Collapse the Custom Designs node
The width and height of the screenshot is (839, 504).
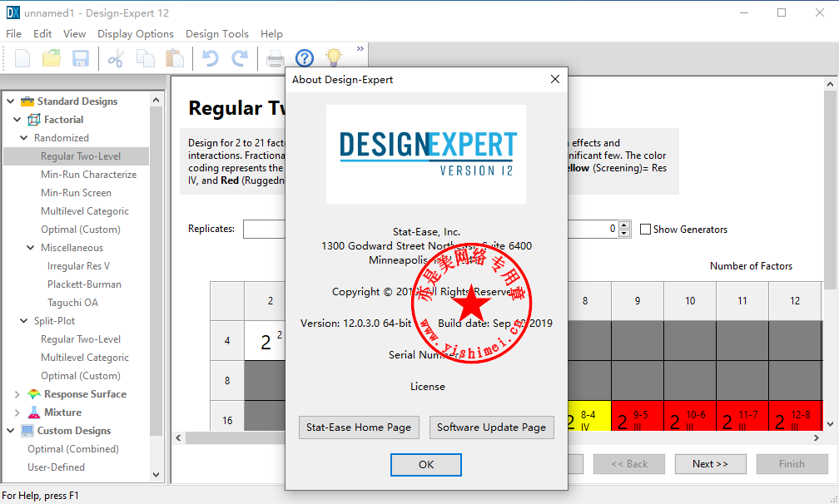10,431
